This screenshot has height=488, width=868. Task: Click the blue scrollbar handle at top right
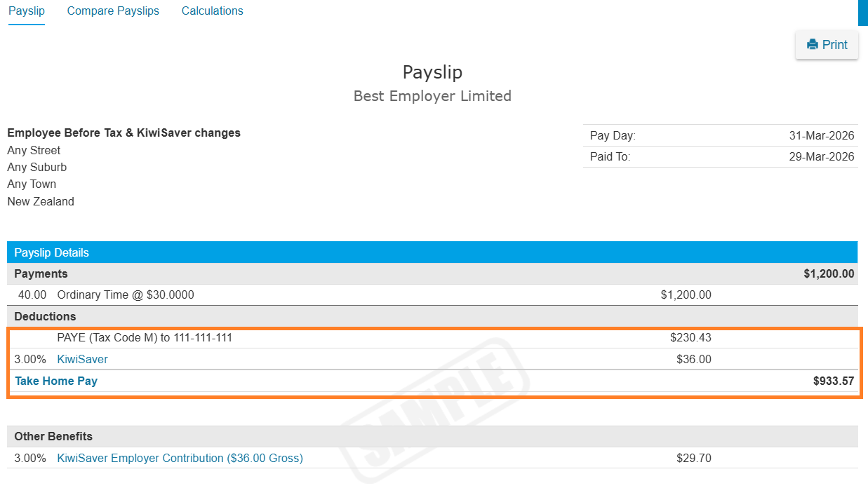pyautogui.click(x=862, y=13)
